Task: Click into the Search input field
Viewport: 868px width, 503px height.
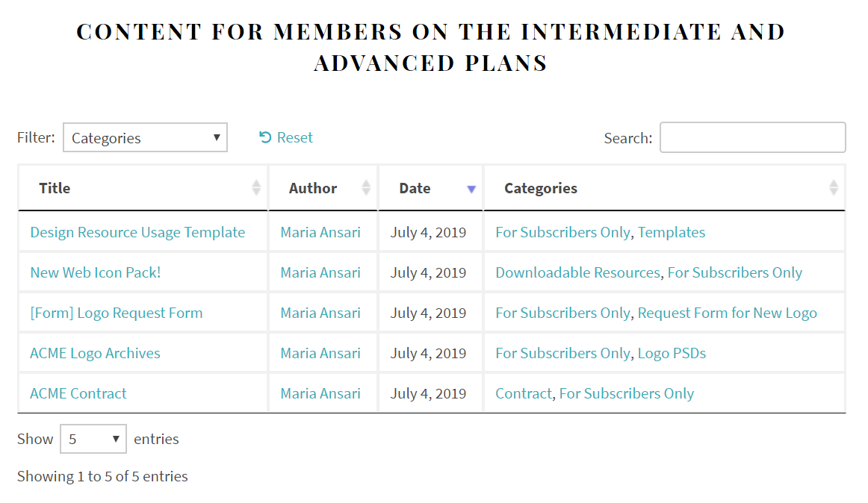Action: coord(752,137)
